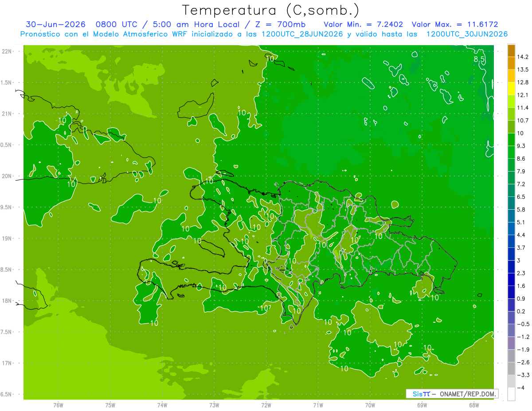The height and width of the screenshot is (411, 532).
Task: Click the "12.8" colorbar value
Action: point(523,82)
